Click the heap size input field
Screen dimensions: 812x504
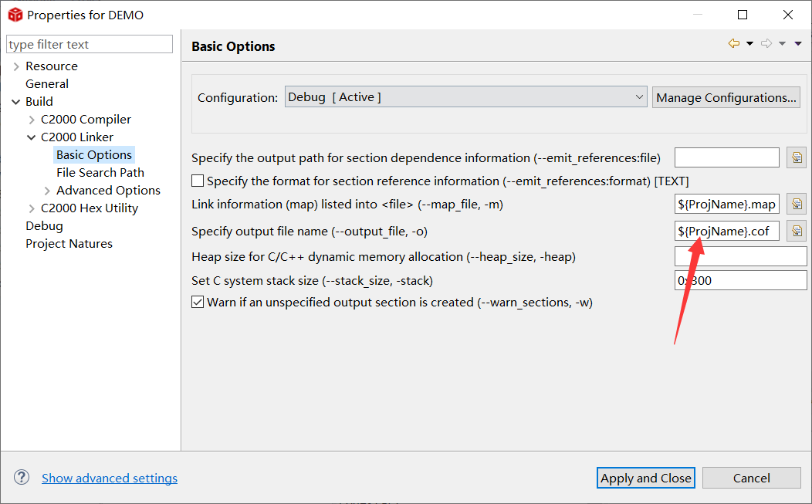click(740, 256)
